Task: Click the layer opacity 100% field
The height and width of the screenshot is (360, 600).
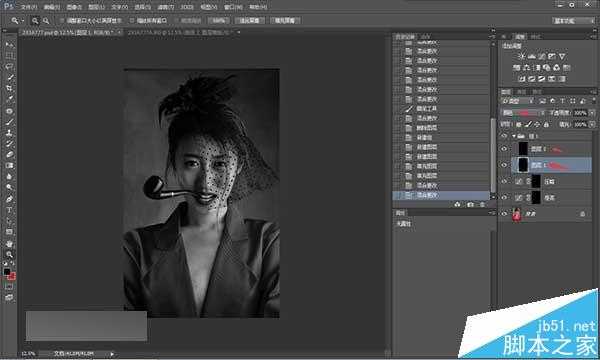Action: click(580, 113)
